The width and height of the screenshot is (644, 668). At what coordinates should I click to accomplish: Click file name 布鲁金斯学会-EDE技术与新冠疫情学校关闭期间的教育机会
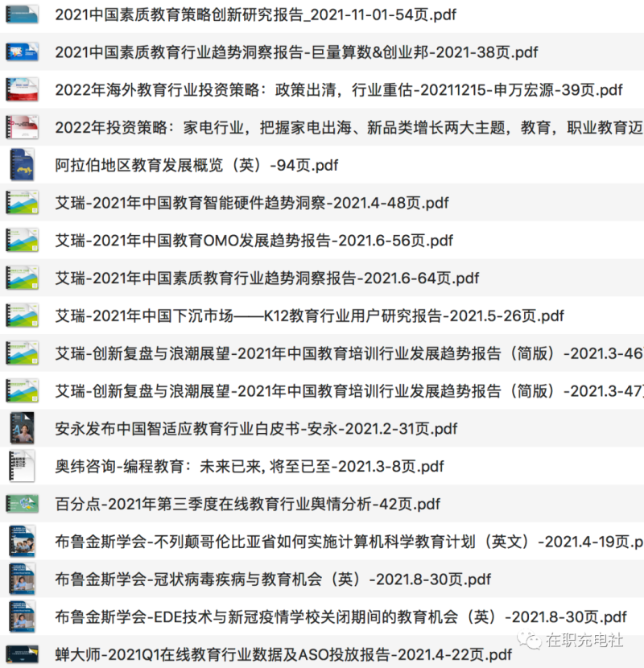point(341,616)
